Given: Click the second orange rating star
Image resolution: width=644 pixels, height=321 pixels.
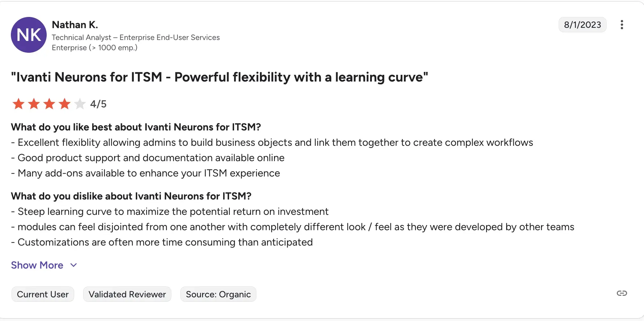Looking at the screenshot, I should coord(34,104).
